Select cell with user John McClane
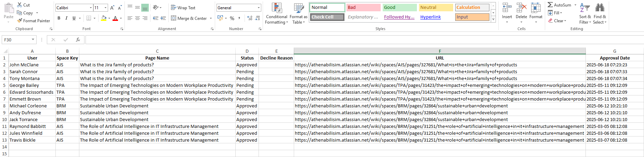Image resolution: width=644 pixels, height=157 pixels. (32, 65)
